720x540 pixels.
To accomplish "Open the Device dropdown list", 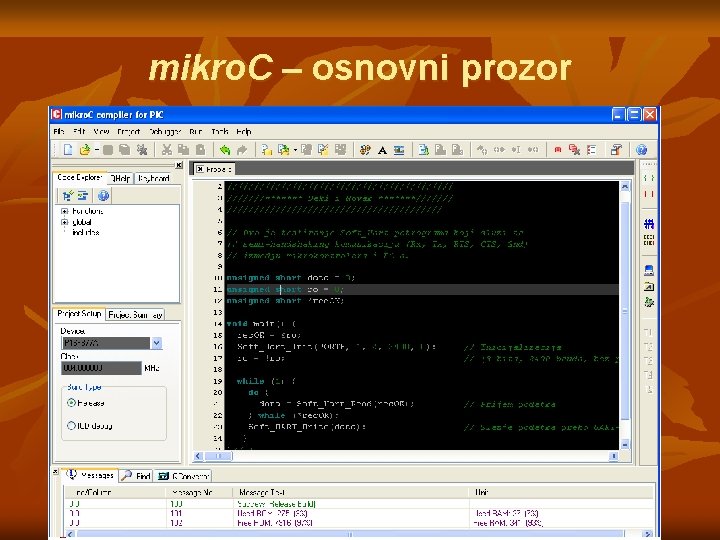I will 156,343.
